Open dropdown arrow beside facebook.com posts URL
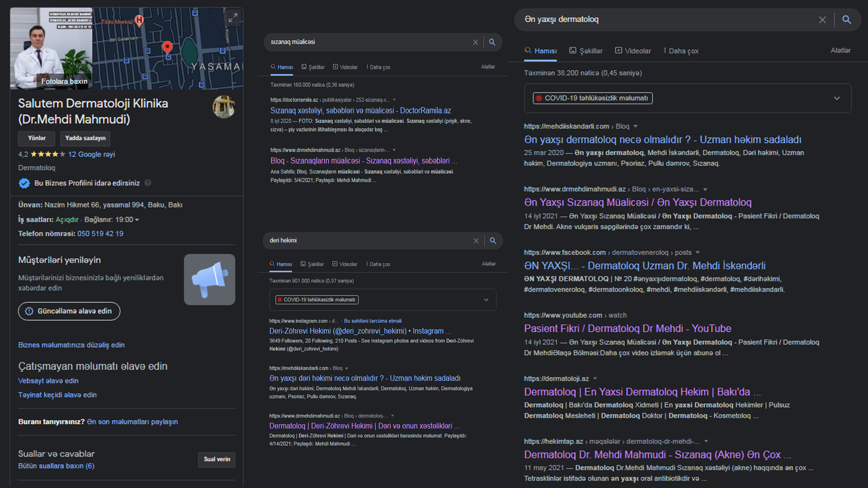868x488 pixels. (x=698, y=253)
